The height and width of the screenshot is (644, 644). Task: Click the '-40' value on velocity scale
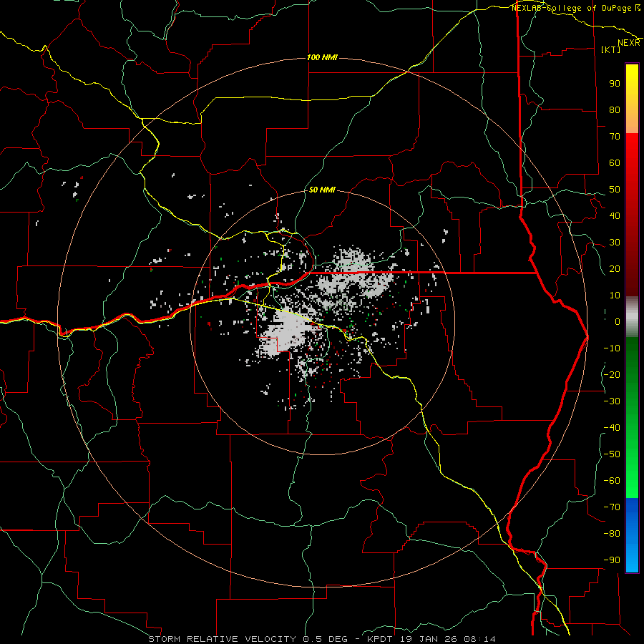point(612,428)
